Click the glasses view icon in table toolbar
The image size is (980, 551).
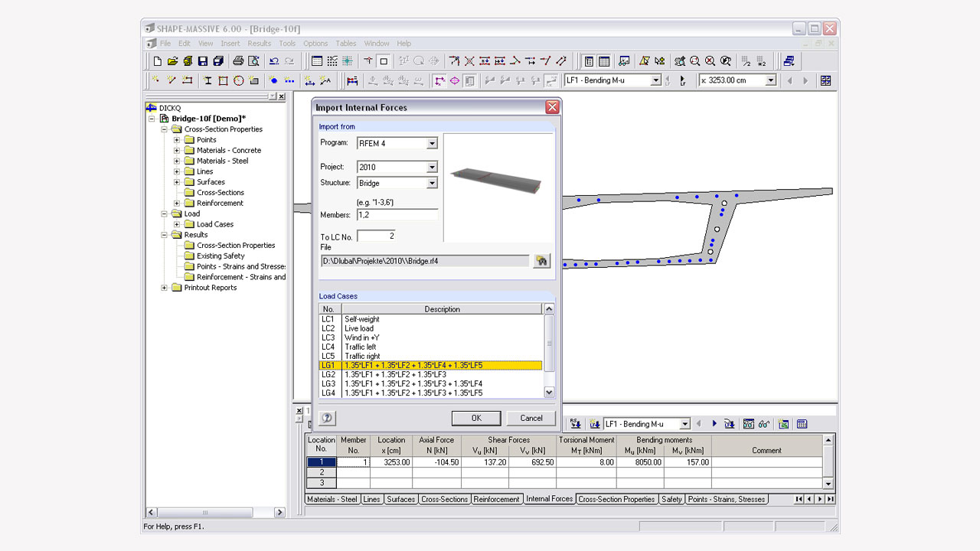click(763, 424)
